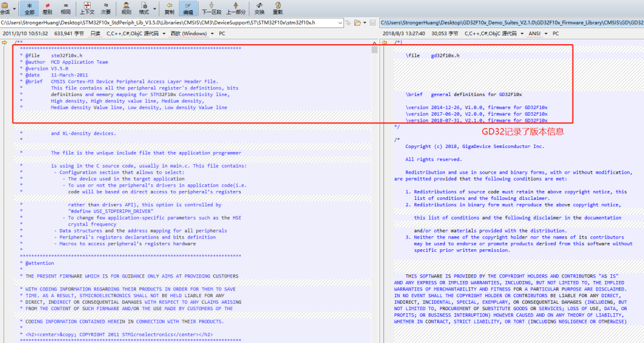This screenshot has width=644, height=343.
Task: Click the '\file gd32f10x.h' line
Action: coord(432,55)
